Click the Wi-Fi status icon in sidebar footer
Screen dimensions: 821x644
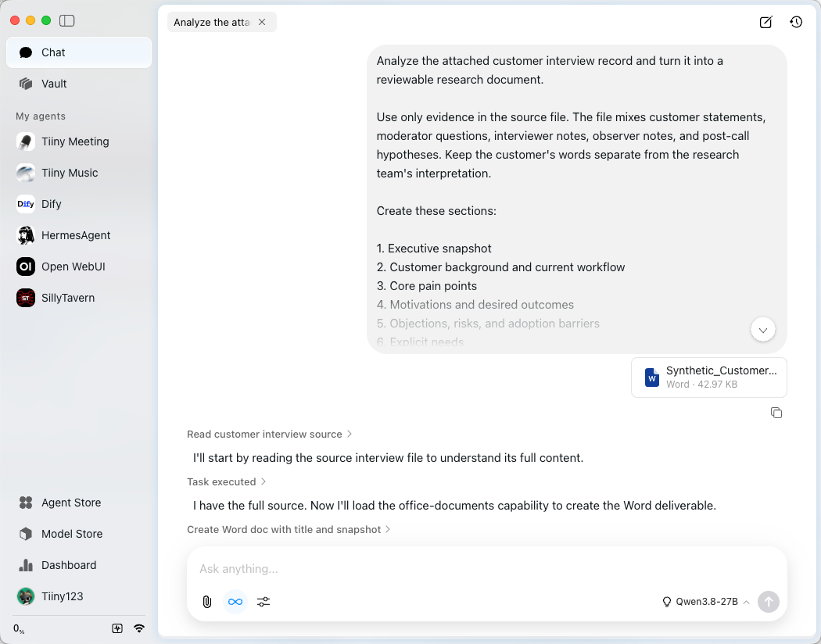138,628
